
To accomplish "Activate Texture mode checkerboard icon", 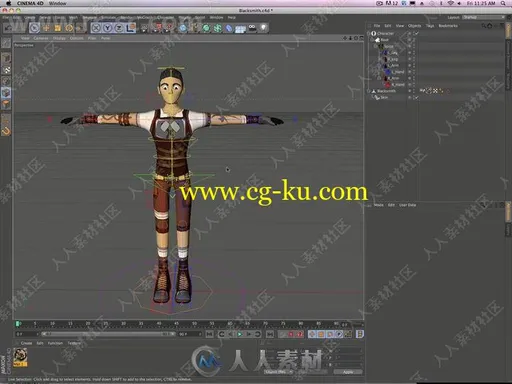I will tap(6, 70).
